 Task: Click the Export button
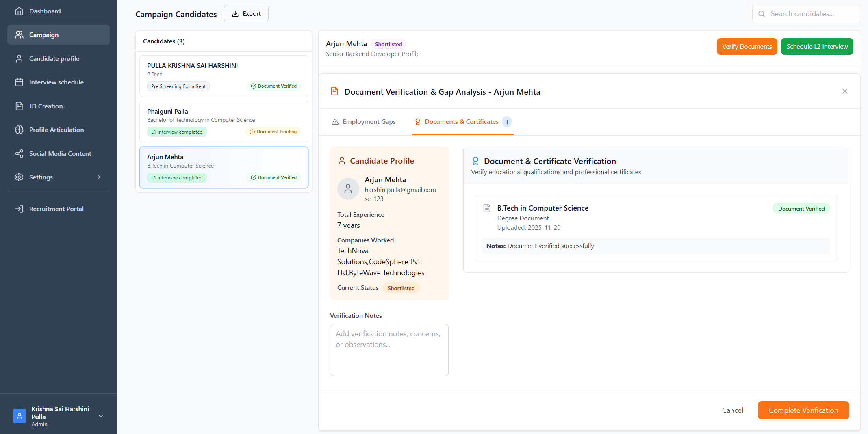pos(246,14)
